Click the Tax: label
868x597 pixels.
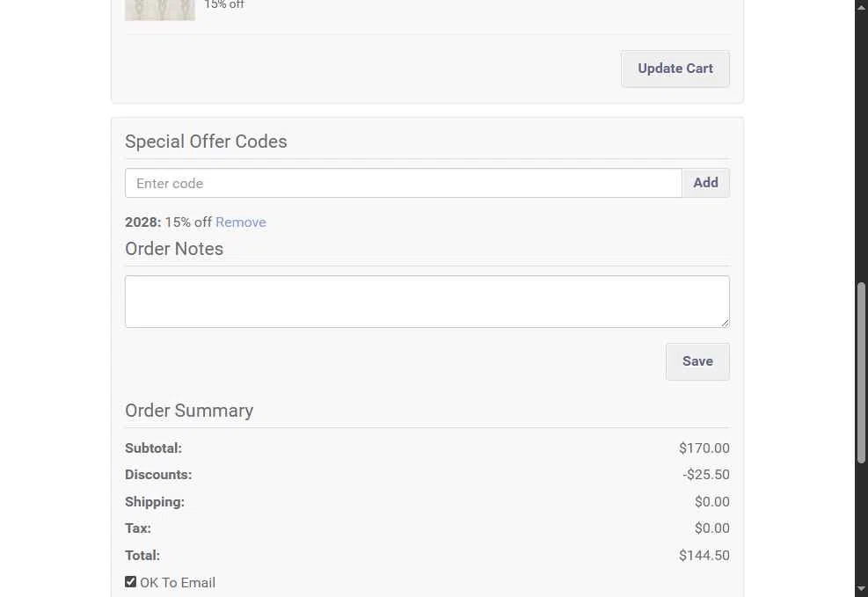pos(138,528)
